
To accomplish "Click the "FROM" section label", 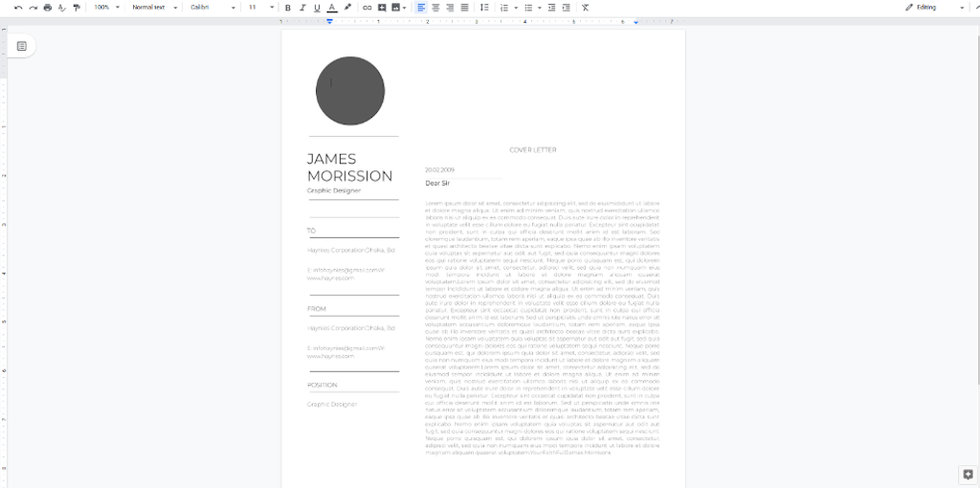I will pyautogui.click(x=316, y=309).
